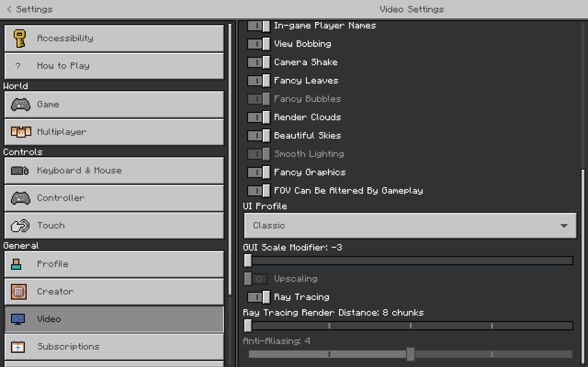Select the Controller settings tab
Image resolution: width=588 pixels, height=367 pixels.
(114, 198)
